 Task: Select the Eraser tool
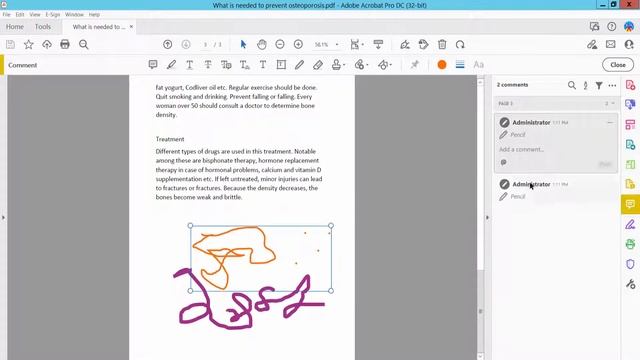tap(318, 64)
